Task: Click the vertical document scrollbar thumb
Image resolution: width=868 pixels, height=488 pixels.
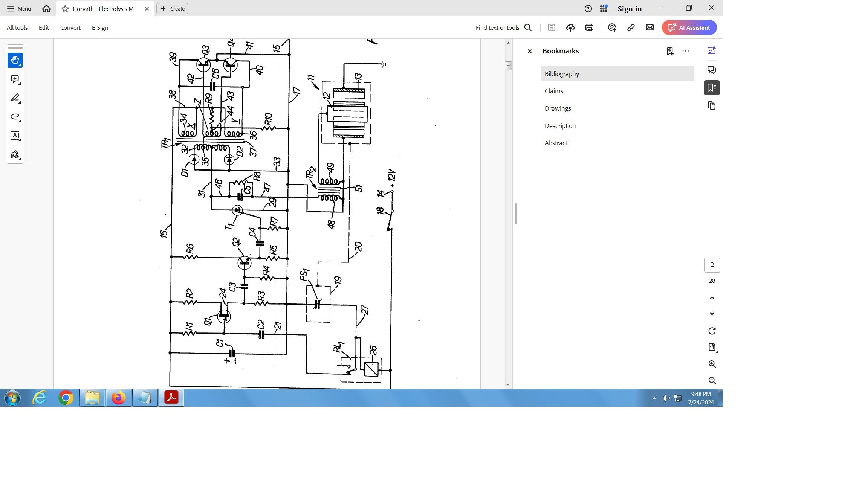Action: pyautogui.click(x=508, y=66)
